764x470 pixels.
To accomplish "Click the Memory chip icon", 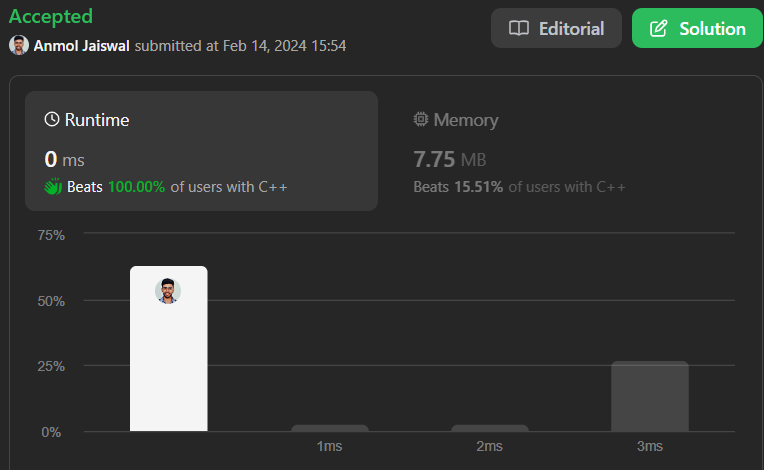I will 421,120.
